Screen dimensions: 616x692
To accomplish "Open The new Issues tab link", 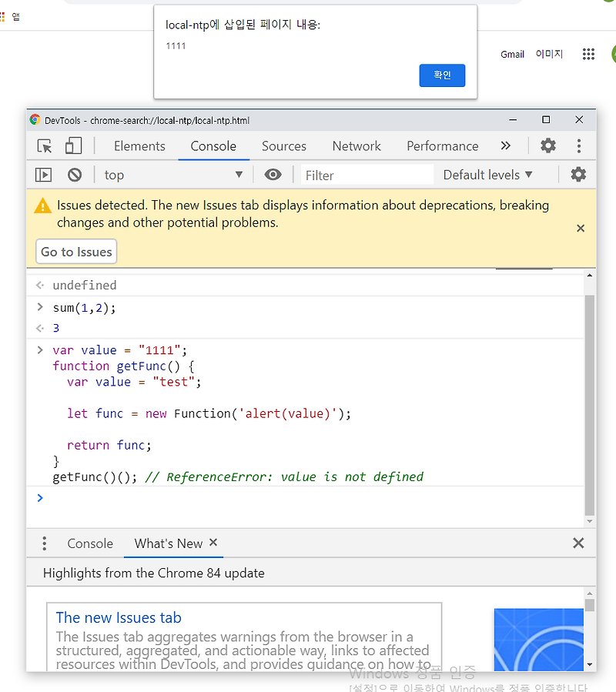I will [x=119, y=617].
